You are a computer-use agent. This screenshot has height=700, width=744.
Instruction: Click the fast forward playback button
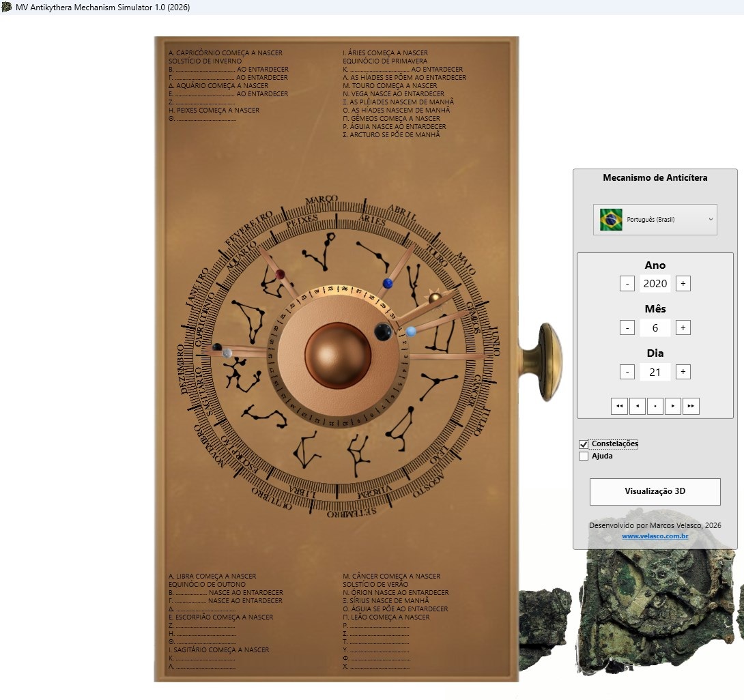click(x=691, y=406)
